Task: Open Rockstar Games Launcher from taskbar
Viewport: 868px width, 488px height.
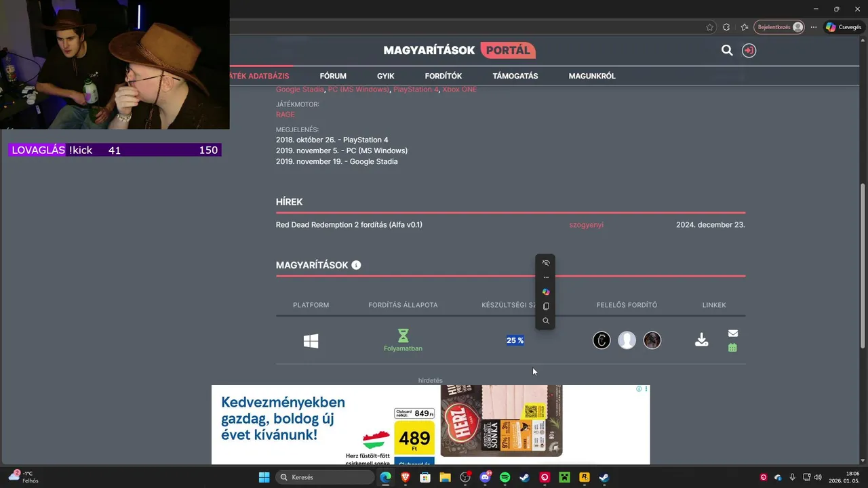Action: [584, 477]
